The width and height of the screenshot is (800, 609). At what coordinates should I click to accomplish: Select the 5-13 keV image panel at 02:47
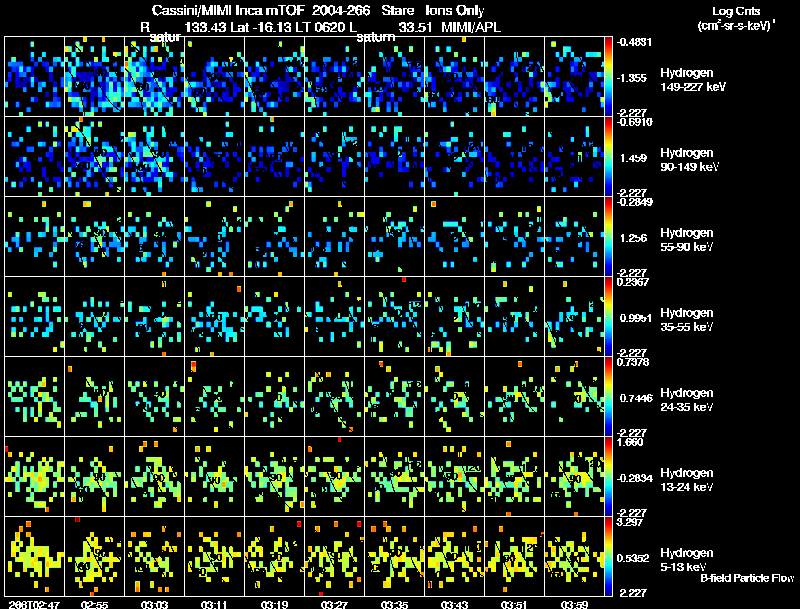coord(34,557)
